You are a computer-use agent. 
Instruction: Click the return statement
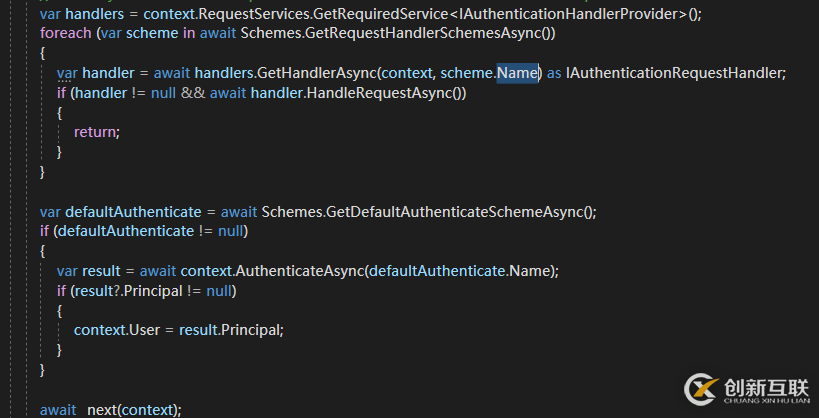[96, 131]
